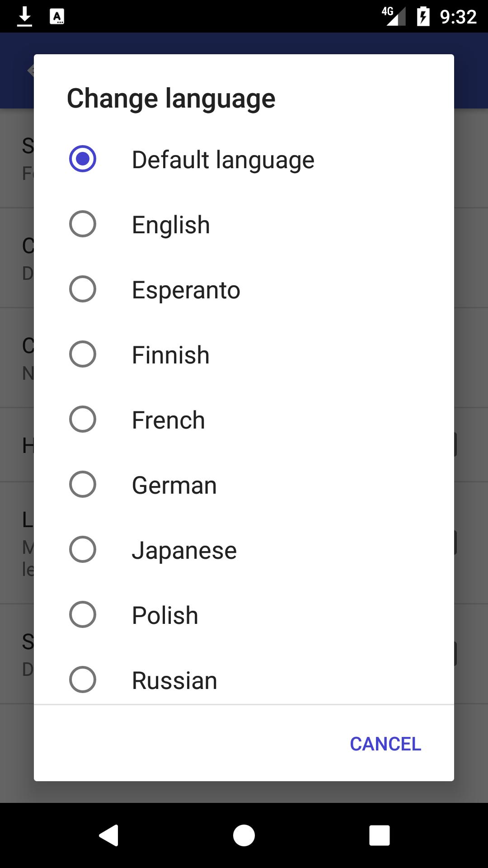The image size is (488, 868).
Task: Click the Japanese language label text
Action: tap(184, 551)
